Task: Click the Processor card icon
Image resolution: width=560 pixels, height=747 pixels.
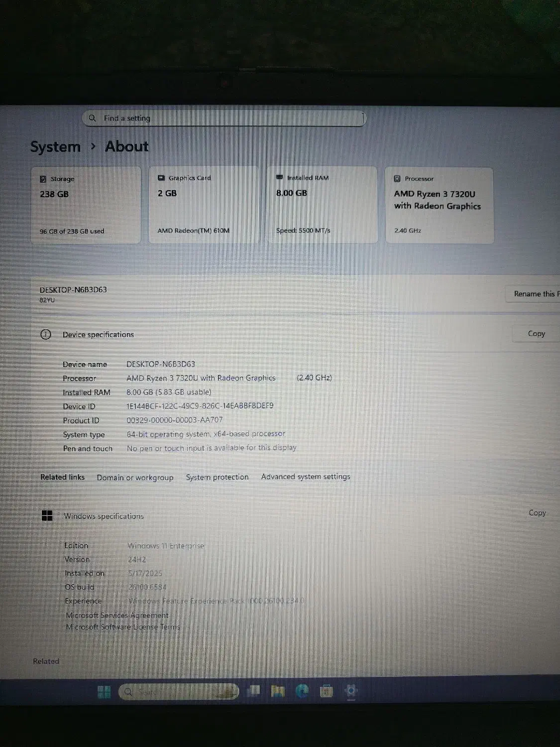Action: (397, 178)
